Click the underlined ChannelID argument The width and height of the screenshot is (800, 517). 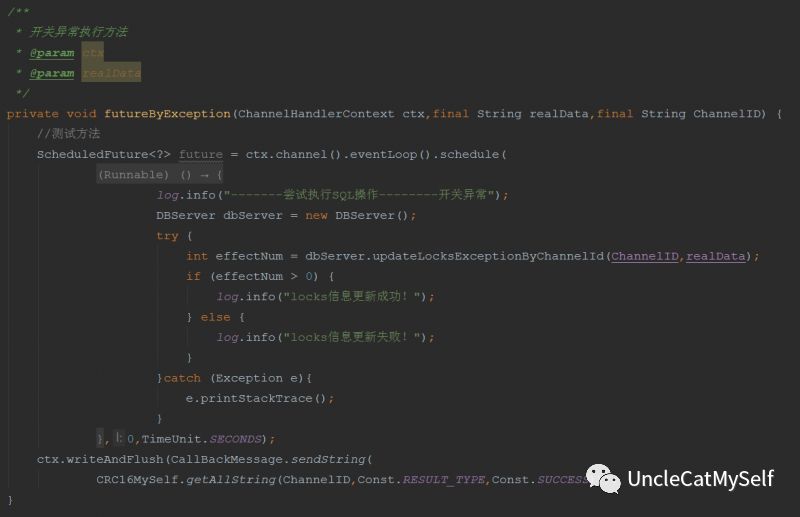[x=645, y=256]
